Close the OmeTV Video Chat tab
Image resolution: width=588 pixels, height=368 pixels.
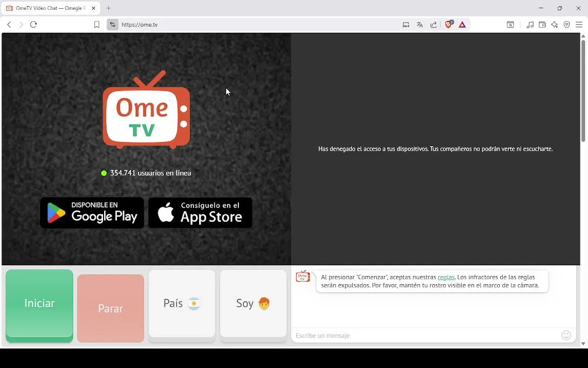[x=93, y=8]
